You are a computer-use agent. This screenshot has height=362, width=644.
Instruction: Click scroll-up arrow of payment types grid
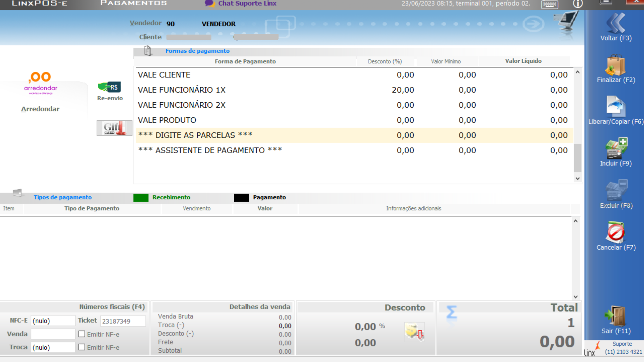coord(576,221)
